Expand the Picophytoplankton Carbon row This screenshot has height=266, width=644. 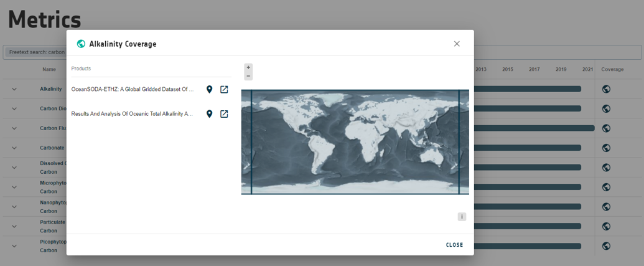pyautogui.click(x=14, y=246)
